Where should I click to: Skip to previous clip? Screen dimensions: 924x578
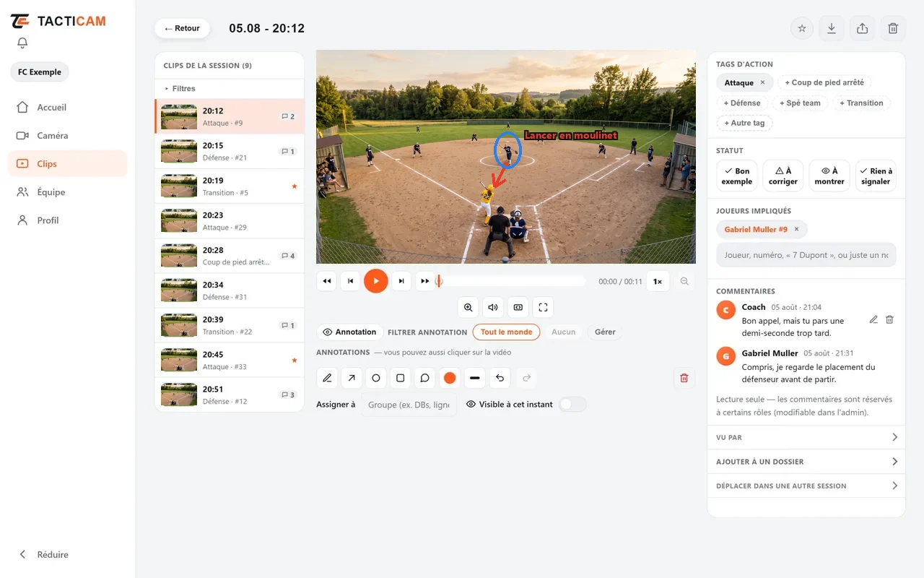tap(350, 281)
